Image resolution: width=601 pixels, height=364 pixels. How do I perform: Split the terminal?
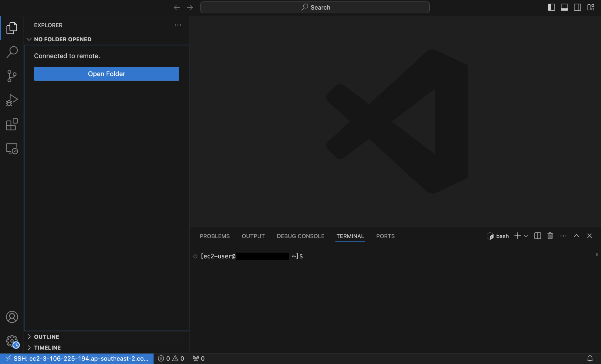537,236
